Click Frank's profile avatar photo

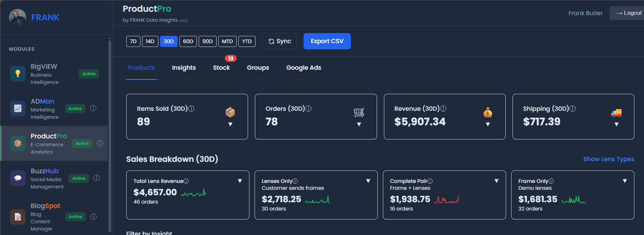coord(18,18)
